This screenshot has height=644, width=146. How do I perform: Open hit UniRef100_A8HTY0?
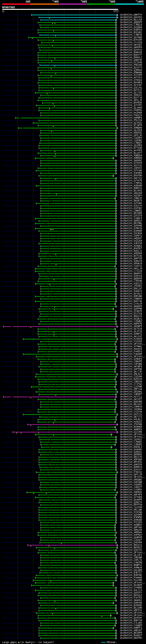click(x=131, y=15)
